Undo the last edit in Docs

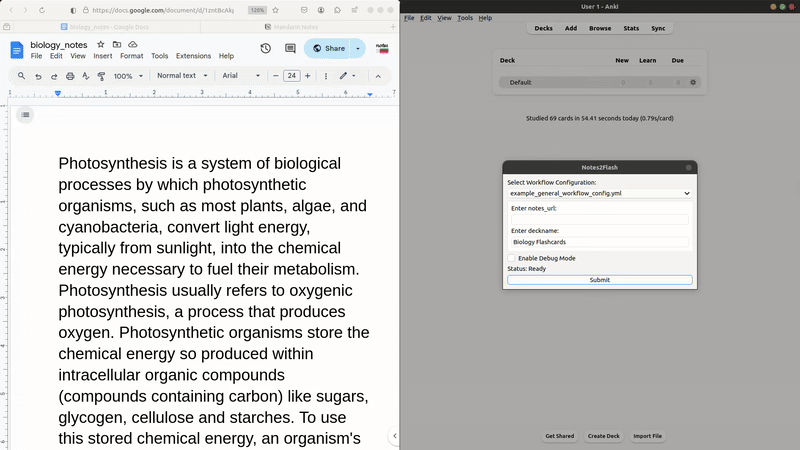(38, 76)
